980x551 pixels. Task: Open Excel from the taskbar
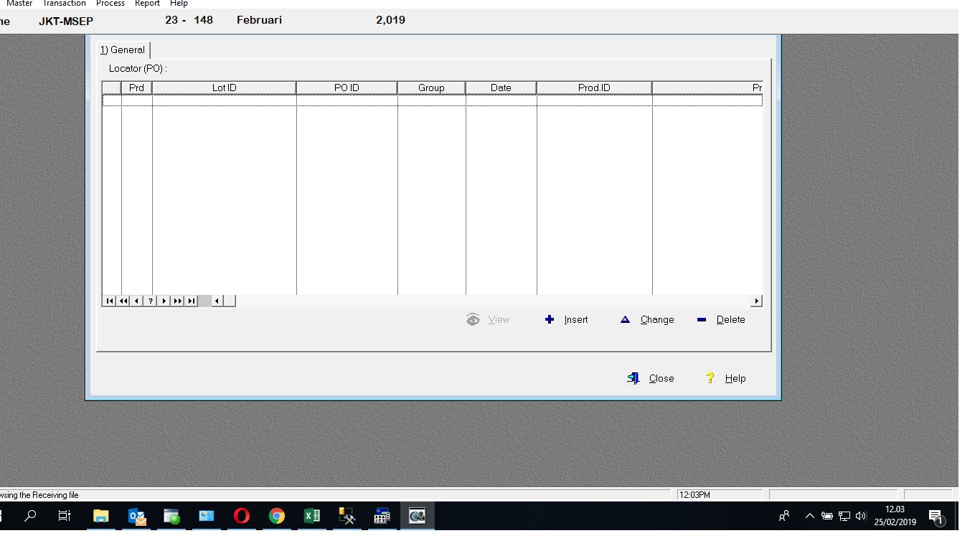(x=311, y=516)
